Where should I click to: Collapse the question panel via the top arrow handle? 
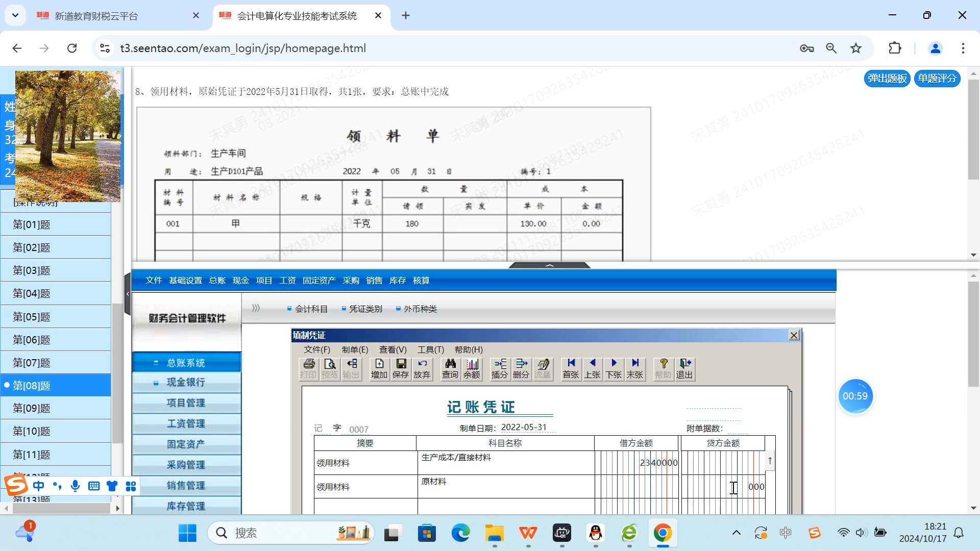pyautogui.click(x=550, y=265)
